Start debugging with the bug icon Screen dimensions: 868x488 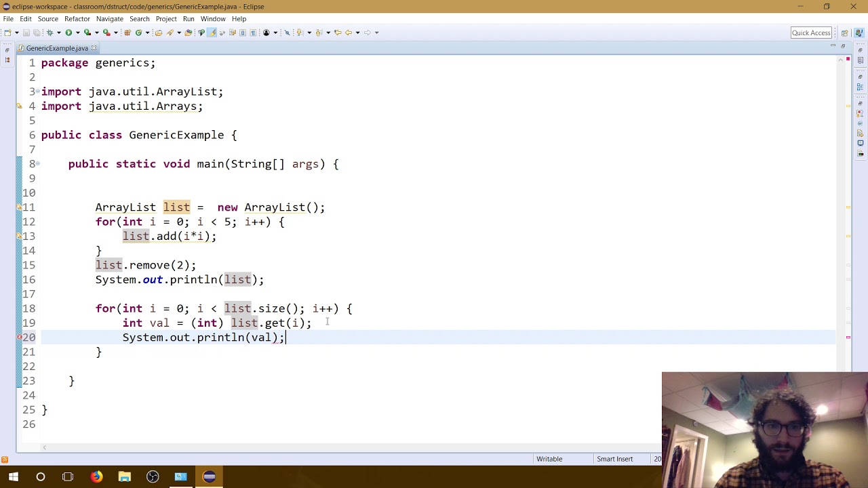coord(50,33)
